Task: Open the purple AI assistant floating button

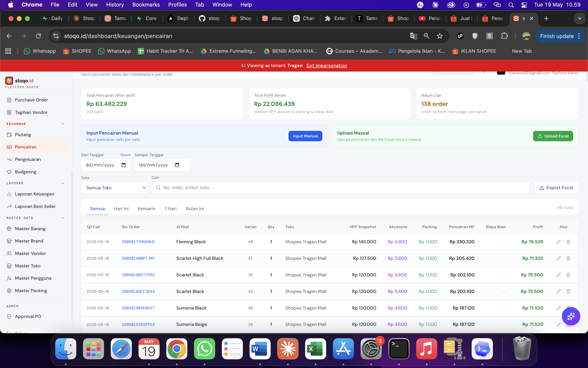Action: [x=571, y=316]
